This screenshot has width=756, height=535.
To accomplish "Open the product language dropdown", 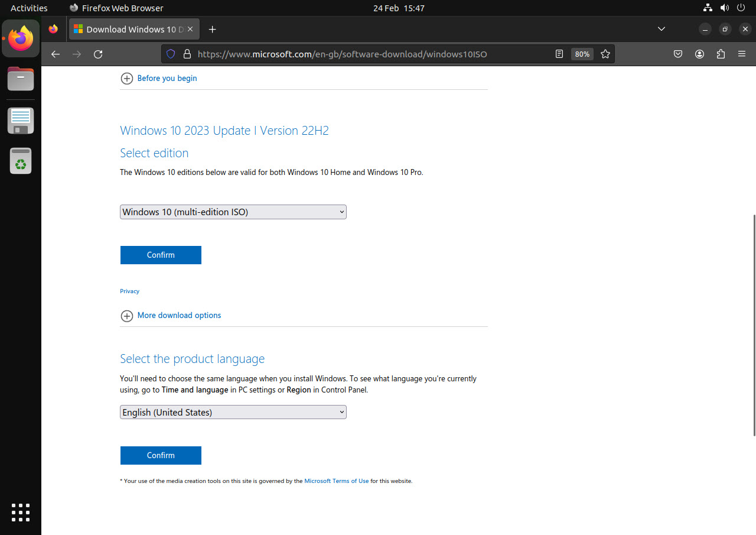I will click(x=233, y=411).
